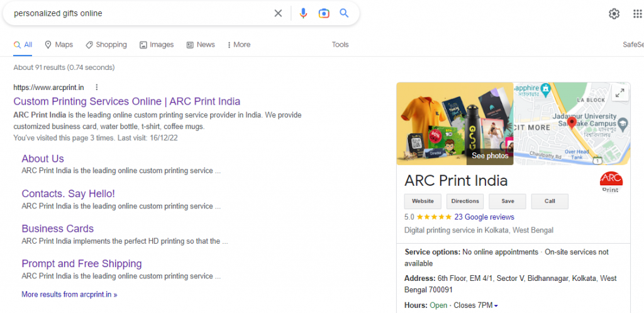Click the See photos thumbnail

coord(490,156)
